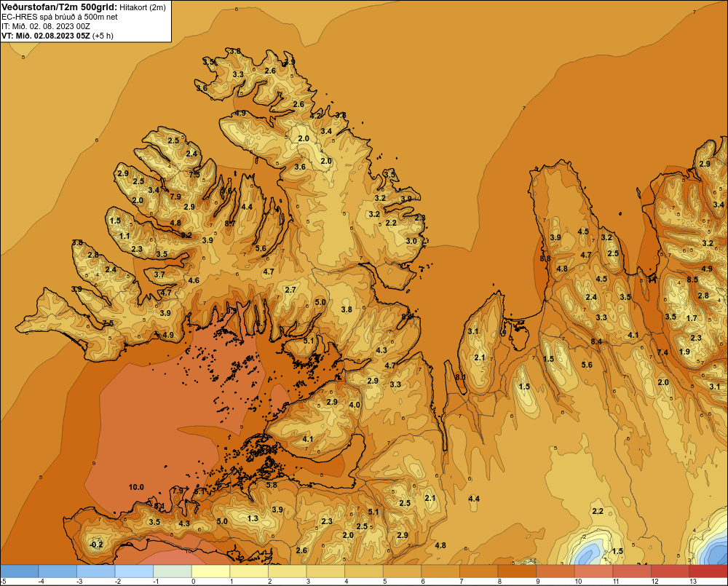Click the valid time 'VT: Mið. 02.08.2023 05Z'
The width and height of the screenshot is (728, 586).
46,36
